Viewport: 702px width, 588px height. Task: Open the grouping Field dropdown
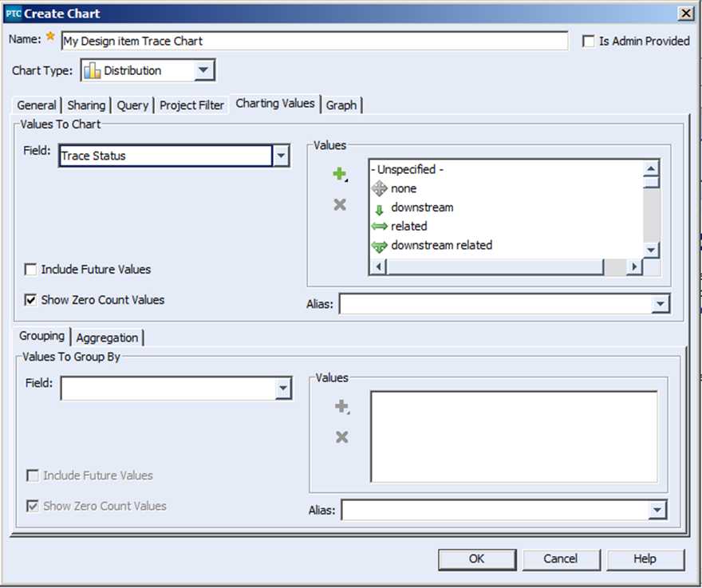[x=283, y=389]
